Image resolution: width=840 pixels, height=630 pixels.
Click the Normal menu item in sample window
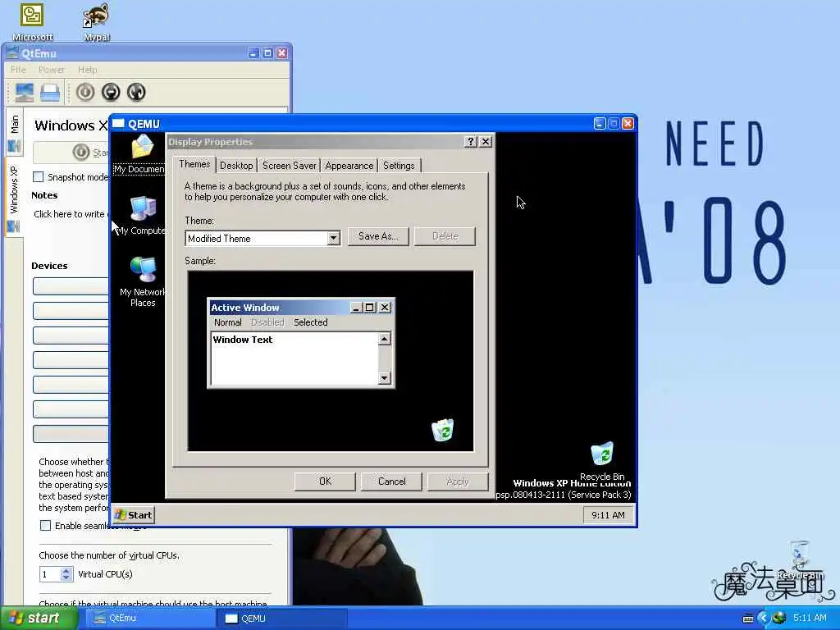tap(228, 322)
